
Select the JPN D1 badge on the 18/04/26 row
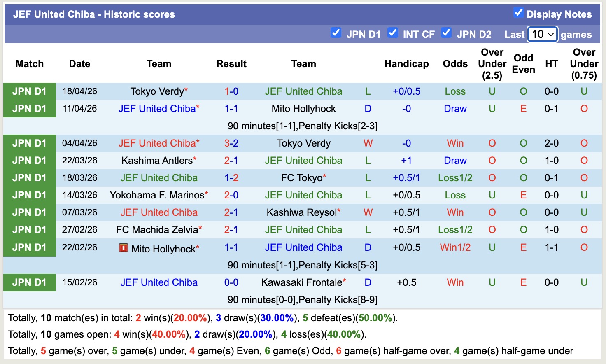click(29, 91)
